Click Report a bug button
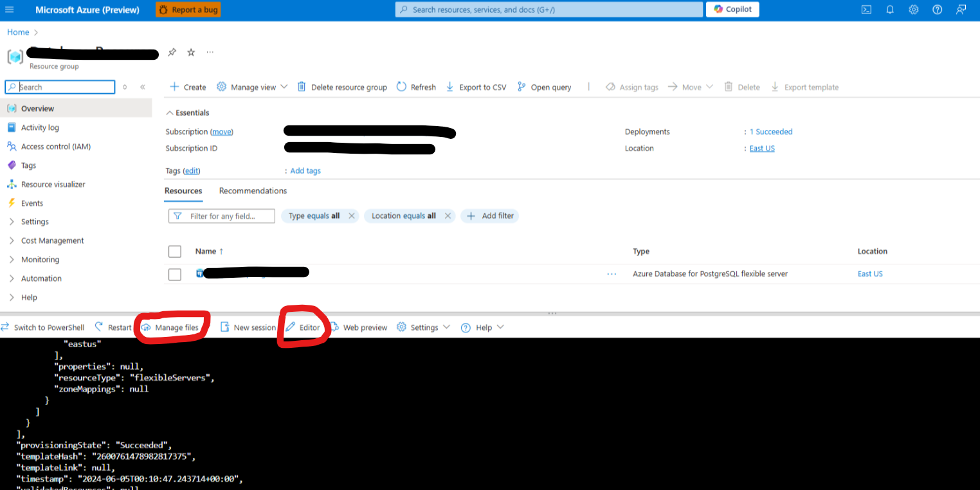This screenshot has height=490, width=980. coord(188,10)
